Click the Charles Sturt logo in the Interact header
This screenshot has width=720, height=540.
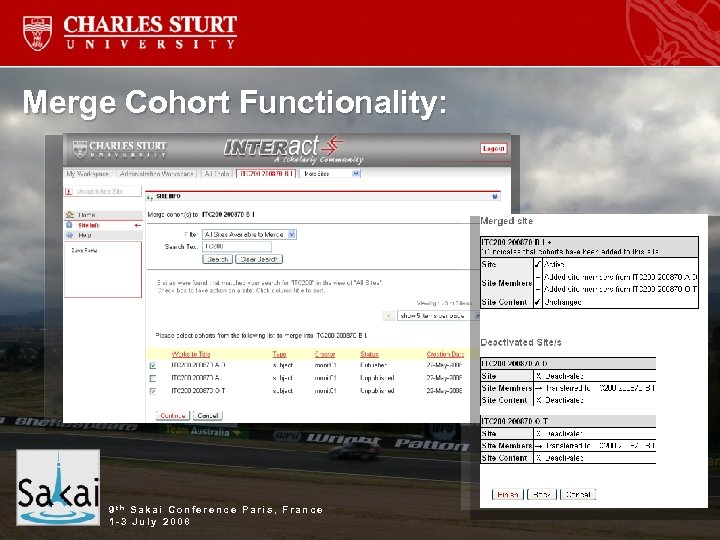(x=119, y=149)
